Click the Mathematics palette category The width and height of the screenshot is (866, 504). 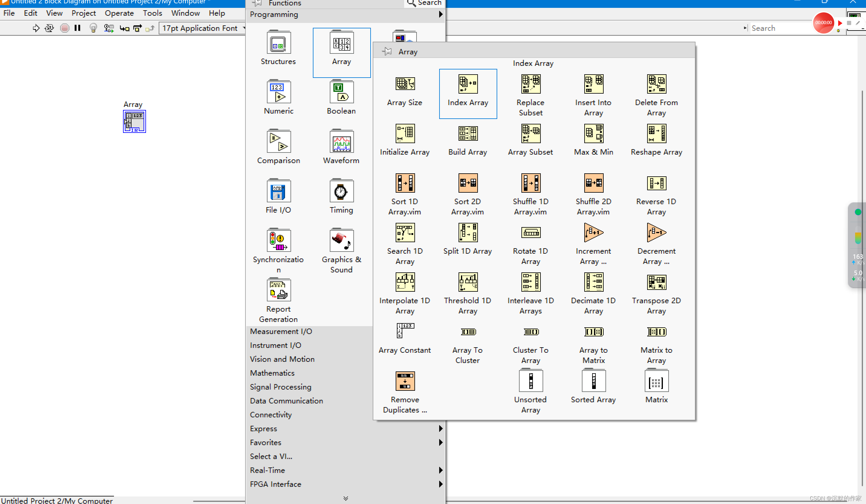(x=272, y=373)
